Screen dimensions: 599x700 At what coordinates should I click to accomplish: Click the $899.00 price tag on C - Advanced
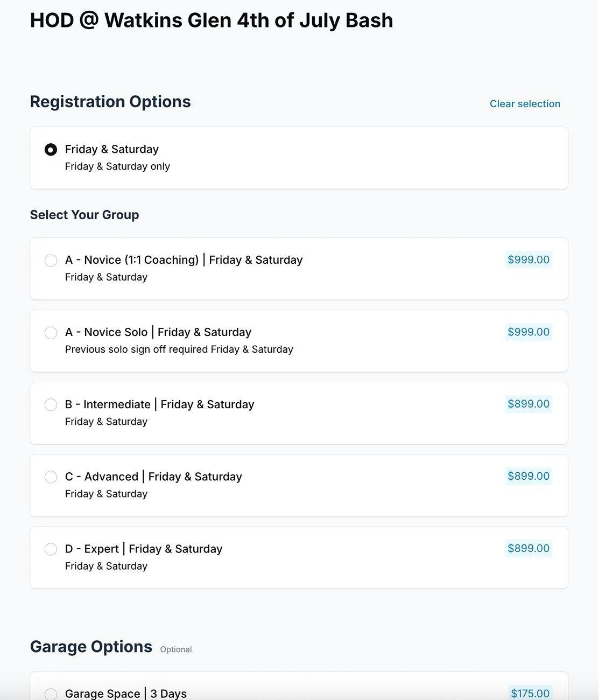pos(528,476)
